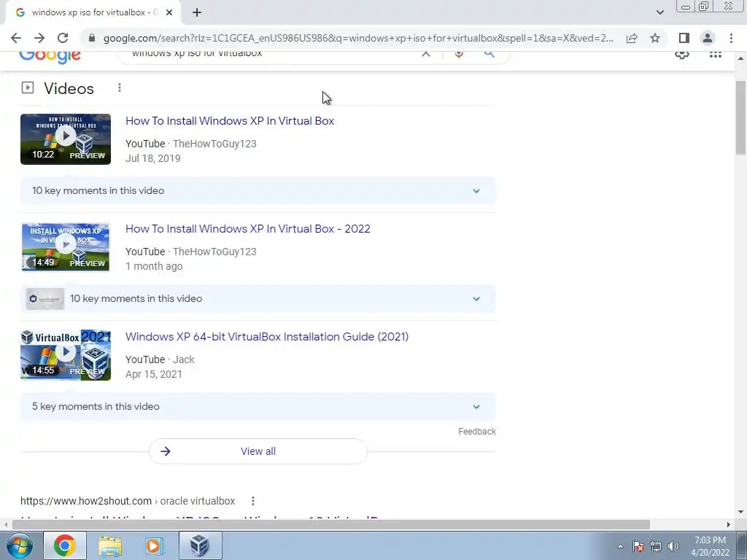Expand 10 key moments for 2022 video

[258, 299]
